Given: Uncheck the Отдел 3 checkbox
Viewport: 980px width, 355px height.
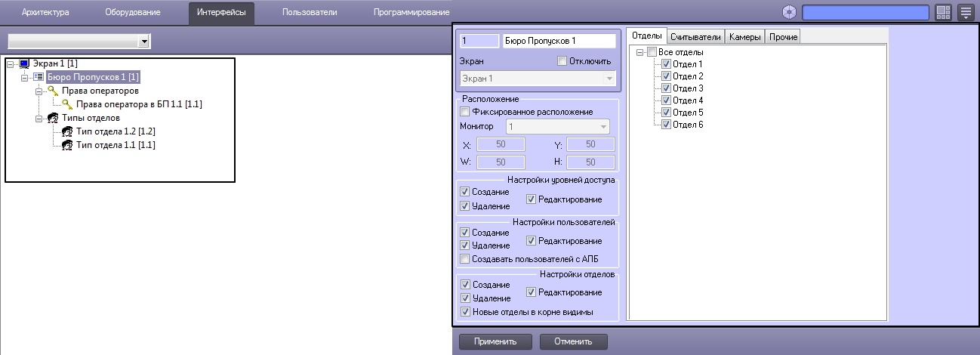Looking at the screenshot, I should coord(666,88).
